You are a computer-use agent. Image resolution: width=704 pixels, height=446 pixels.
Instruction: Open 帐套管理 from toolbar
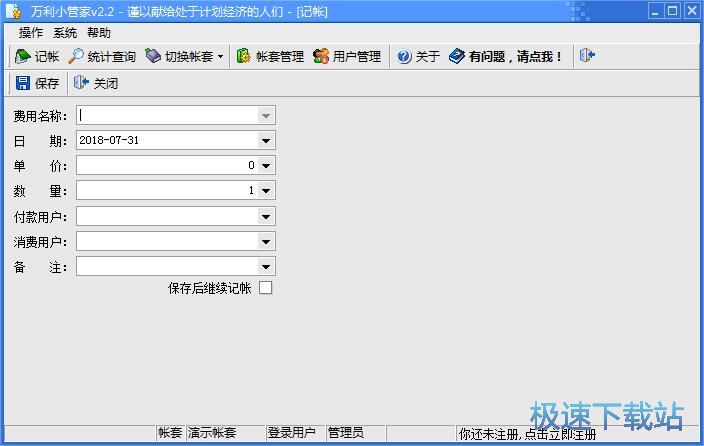point(270,56)
